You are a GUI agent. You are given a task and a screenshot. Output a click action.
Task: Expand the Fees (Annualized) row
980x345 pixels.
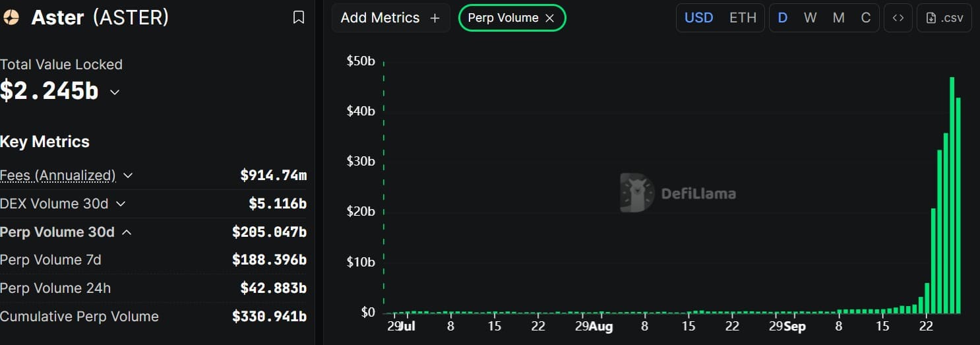128,175
